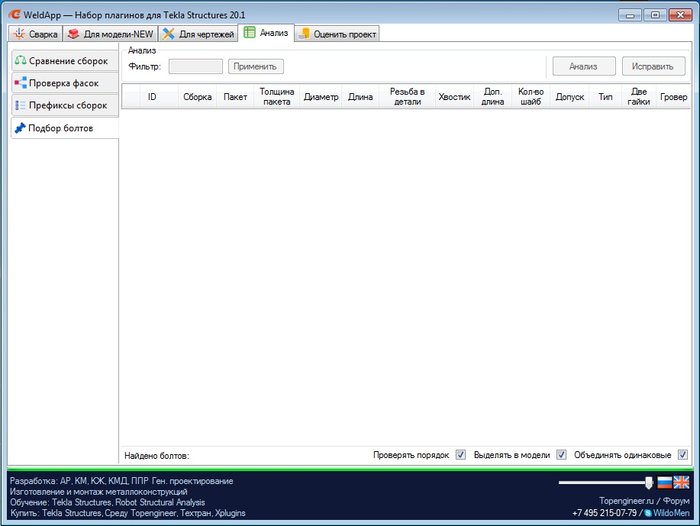Click the Skype icon before WildoMen

point(648,513)
